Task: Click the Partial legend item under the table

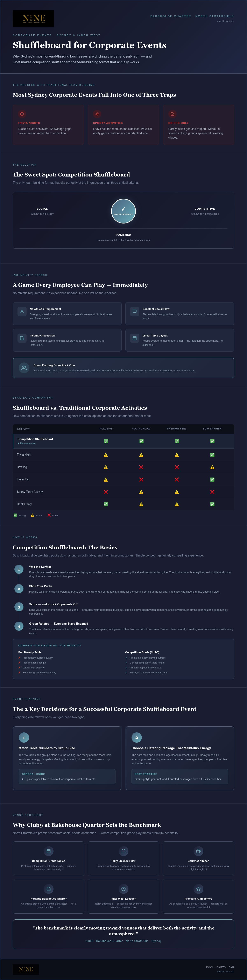Action: [x=36, y=515]
